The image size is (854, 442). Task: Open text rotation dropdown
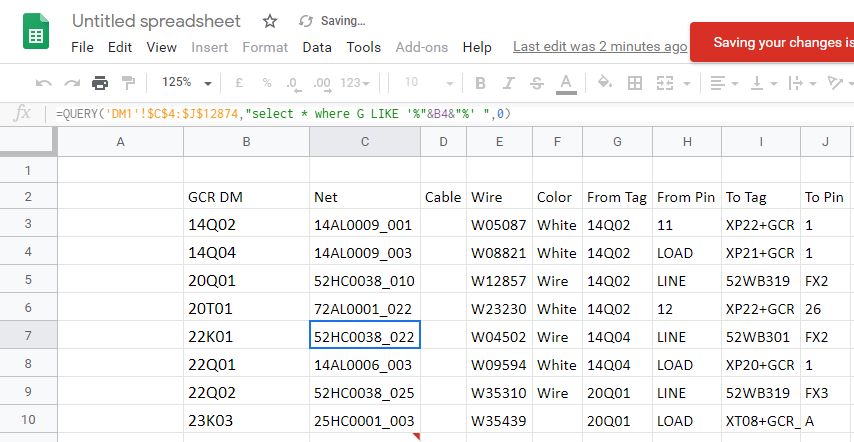click(x=839, y=83)
